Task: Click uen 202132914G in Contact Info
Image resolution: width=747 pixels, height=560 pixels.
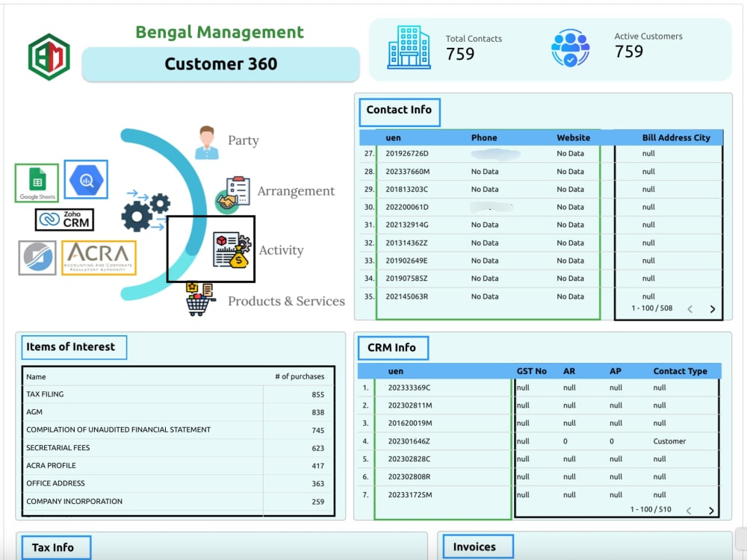Action: tap(407, 225)
